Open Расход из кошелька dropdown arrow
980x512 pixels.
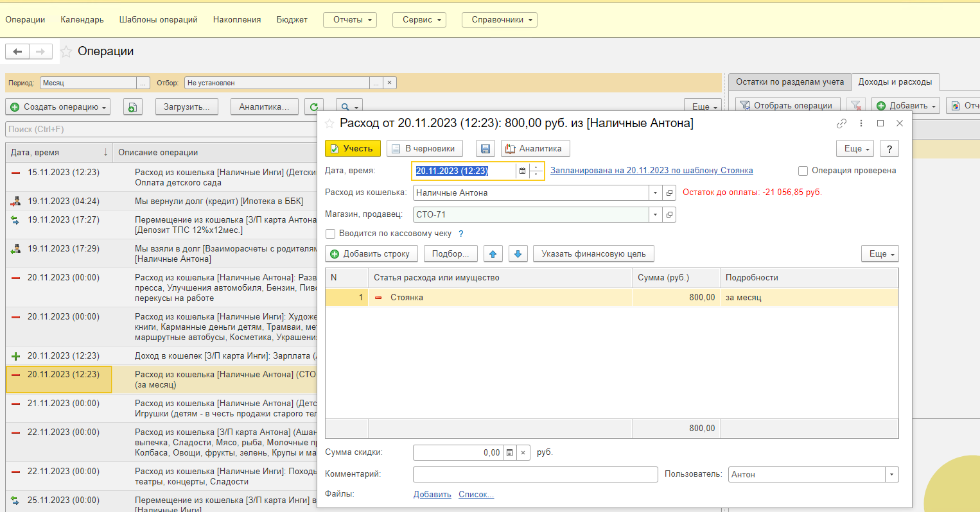pos(655,193)
